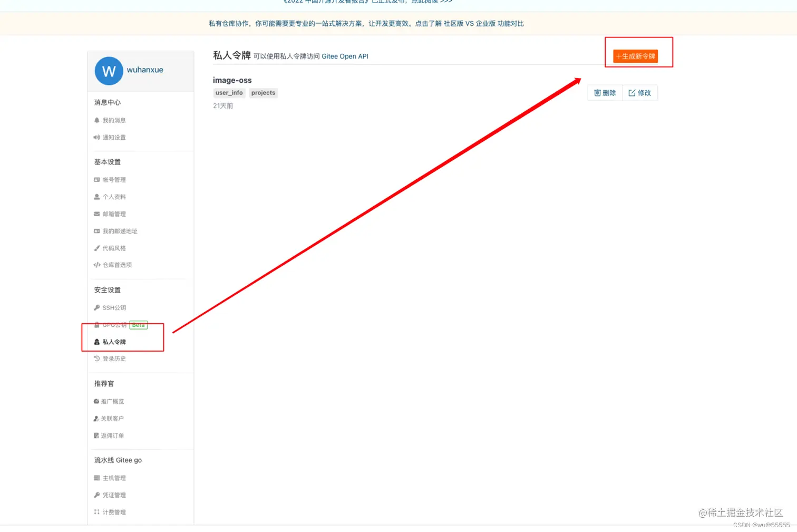Open 主机管理 under Gitee go
The image size is (797, 532).
(x=114, y=478)
